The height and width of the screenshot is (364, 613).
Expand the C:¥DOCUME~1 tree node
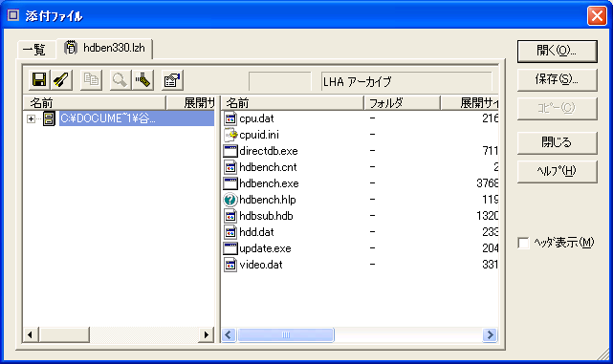click(31, 118)
